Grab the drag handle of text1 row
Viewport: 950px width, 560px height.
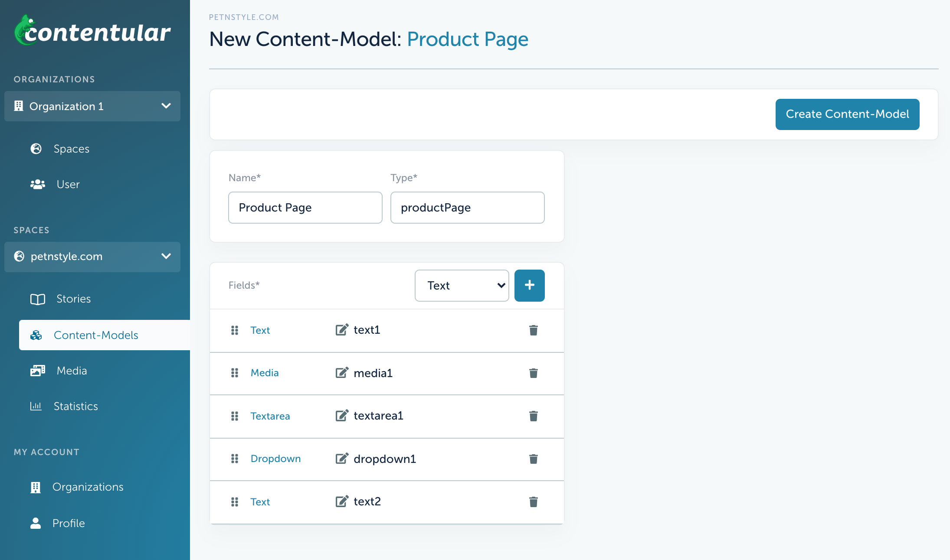[235, 330]
